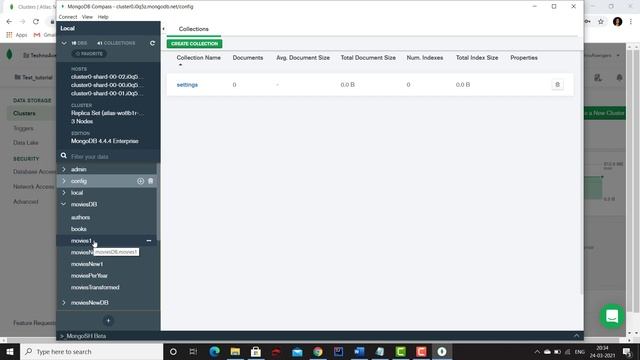The image size is (640, 360).
Task: Drop movies1 collection via minus icon
Action: (x=149, y=241)
